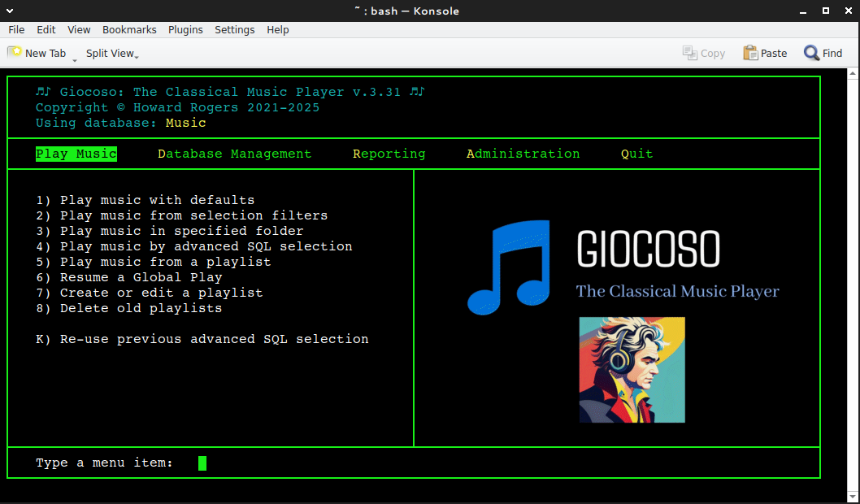Open the Database Management menu
The width and height of the screenshot is (860, 504).
234,153
